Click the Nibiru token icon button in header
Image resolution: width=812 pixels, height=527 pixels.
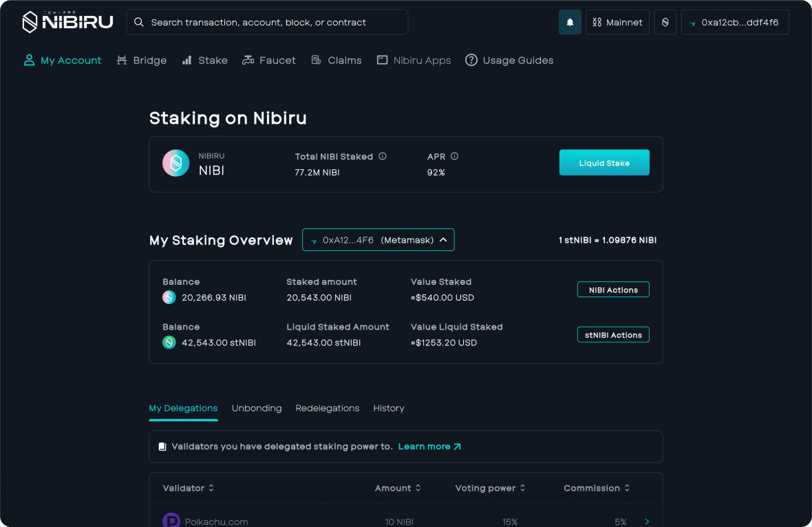(x=665, y=22)
